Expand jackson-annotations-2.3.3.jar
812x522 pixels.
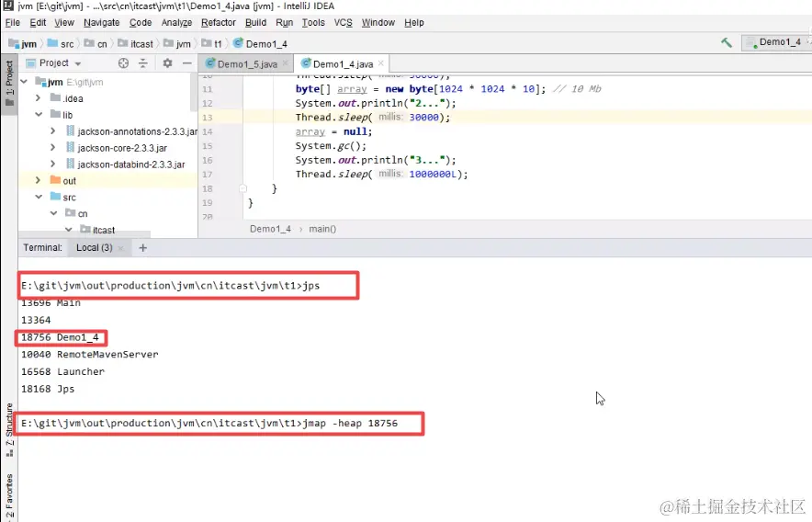tap(53, 131)
